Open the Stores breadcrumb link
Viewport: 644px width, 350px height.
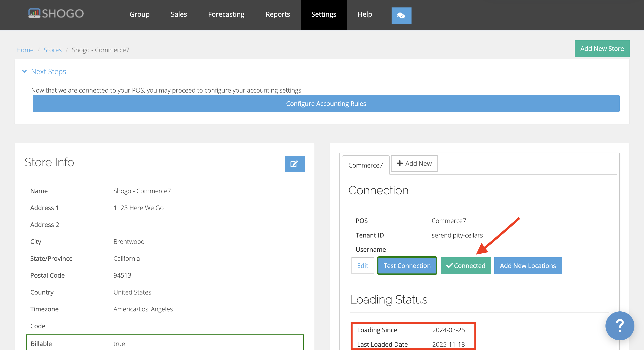pyautogui.click(x=53, y=50)
